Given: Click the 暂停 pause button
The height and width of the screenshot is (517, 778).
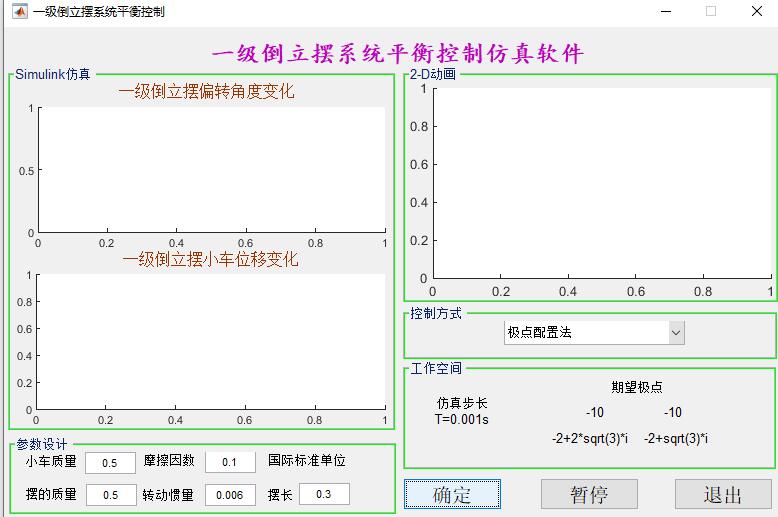Looking at the screenshot, I should (589, 494).
